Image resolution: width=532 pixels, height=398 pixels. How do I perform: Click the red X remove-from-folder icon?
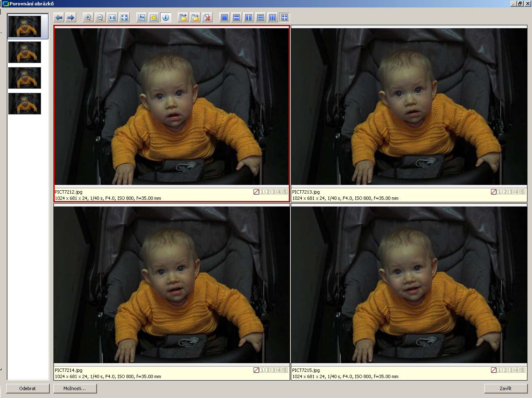(207, 17)
